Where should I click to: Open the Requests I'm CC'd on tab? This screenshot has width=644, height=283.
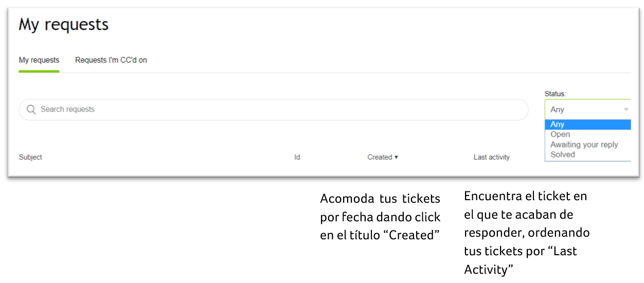point(111,60)
